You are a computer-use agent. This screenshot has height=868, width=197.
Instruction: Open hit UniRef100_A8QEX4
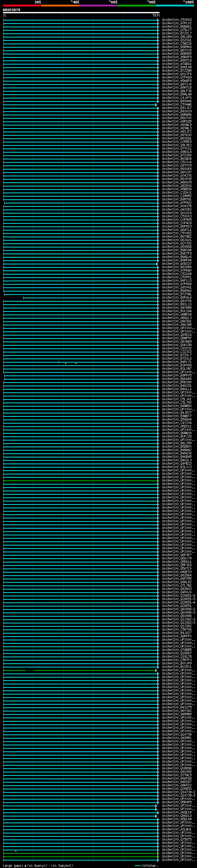pos(176,812)
